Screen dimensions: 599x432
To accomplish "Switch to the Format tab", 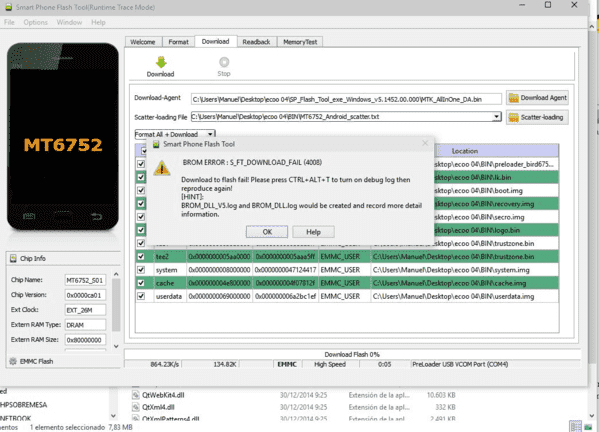I will point(178,42).
